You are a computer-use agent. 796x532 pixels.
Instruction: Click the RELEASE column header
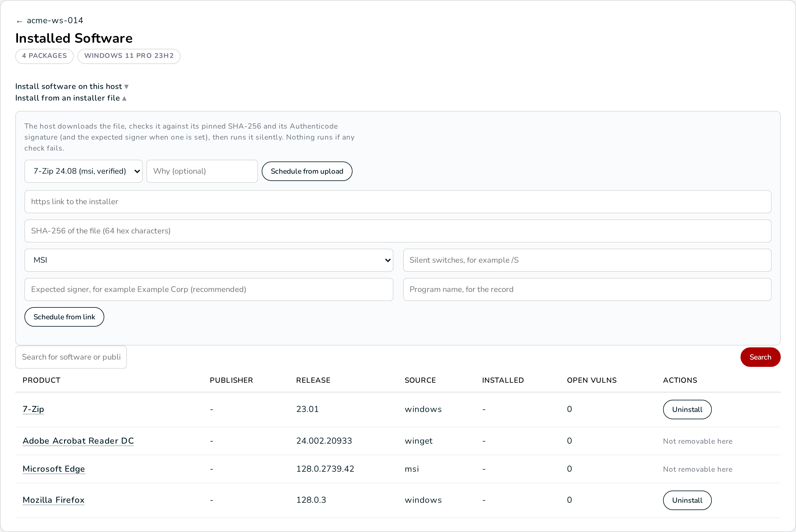point(313,380)
